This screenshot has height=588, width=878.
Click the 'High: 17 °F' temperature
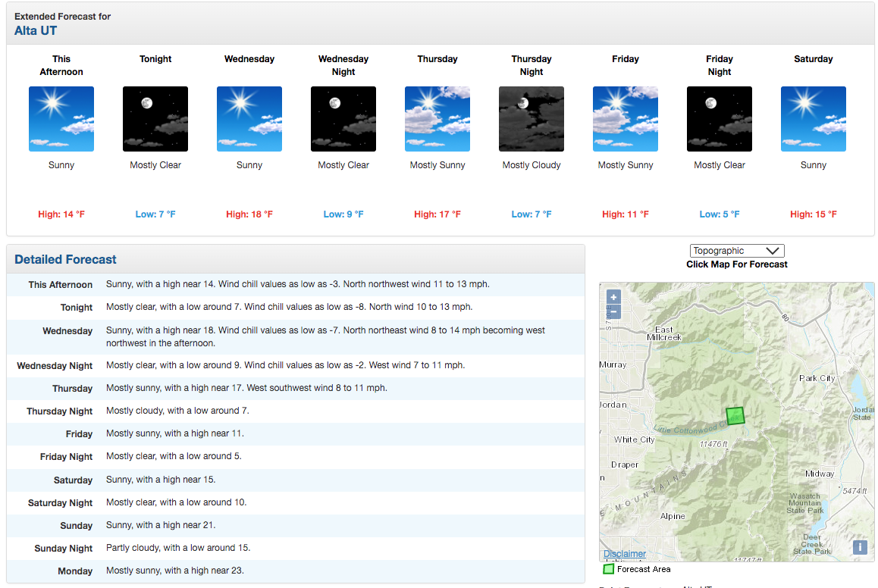437,214
